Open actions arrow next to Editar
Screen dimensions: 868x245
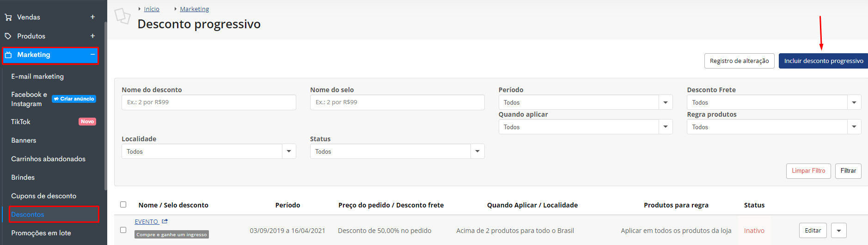point(838,231)
